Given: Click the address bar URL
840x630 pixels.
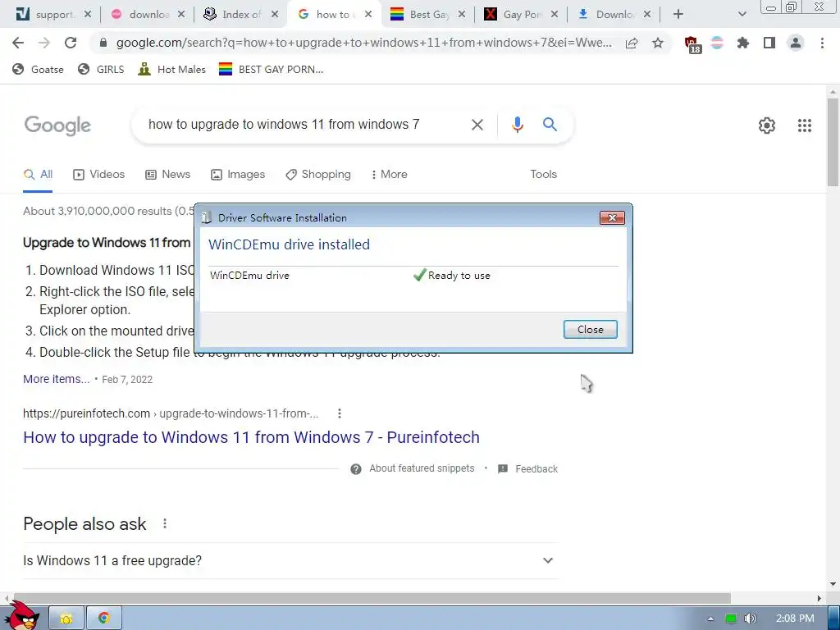Looking at the screenshot, I should [x=363, y=43].
